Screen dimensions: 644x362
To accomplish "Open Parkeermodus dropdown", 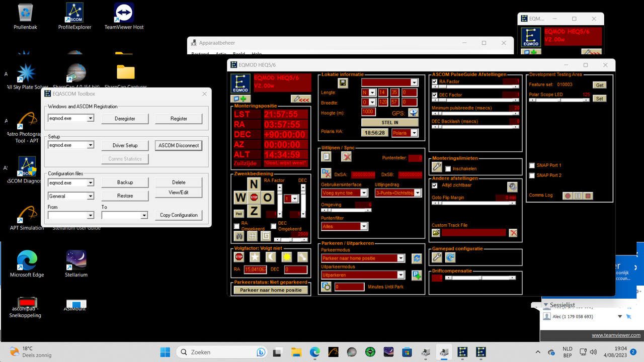I will (401, 258).
